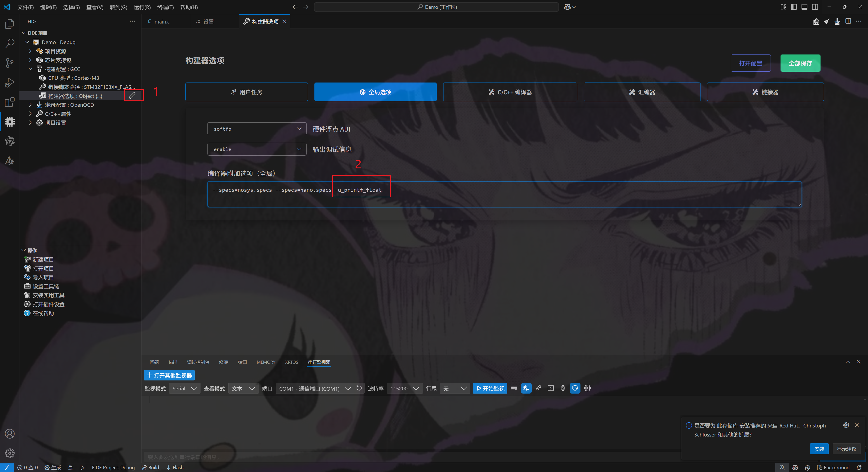Click the flash download icon in editor toolbar
The image size is (868, 472).
point(837,21)
